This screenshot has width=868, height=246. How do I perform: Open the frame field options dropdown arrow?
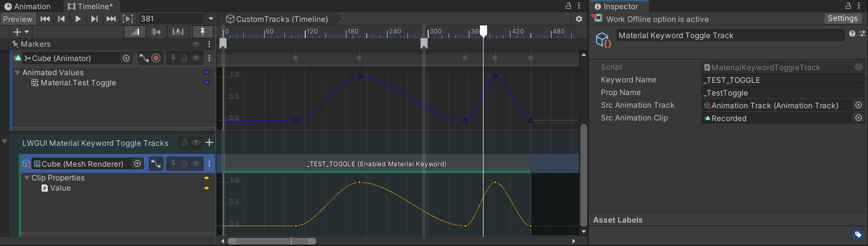211,19
